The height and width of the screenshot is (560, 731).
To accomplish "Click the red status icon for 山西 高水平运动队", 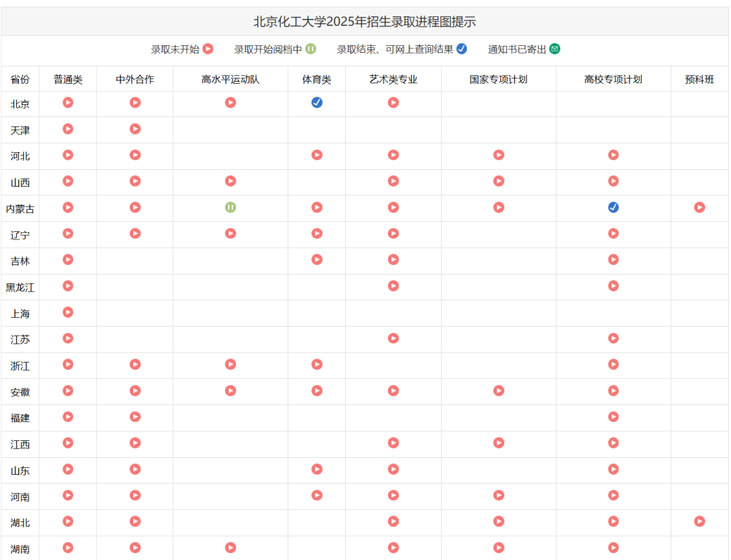I will tap(230, 181).
